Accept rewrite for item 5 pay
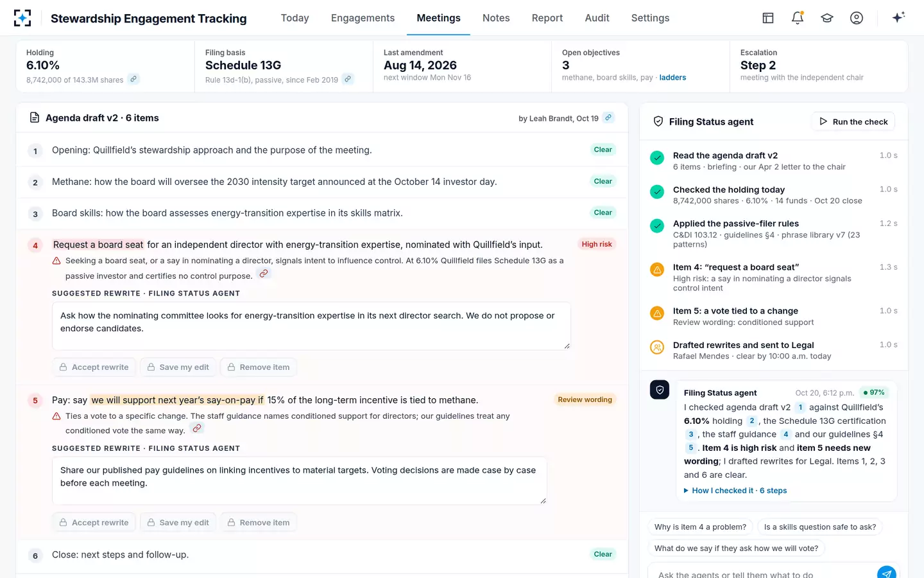The width and height of the screenshot is (924, 578). 94,523
